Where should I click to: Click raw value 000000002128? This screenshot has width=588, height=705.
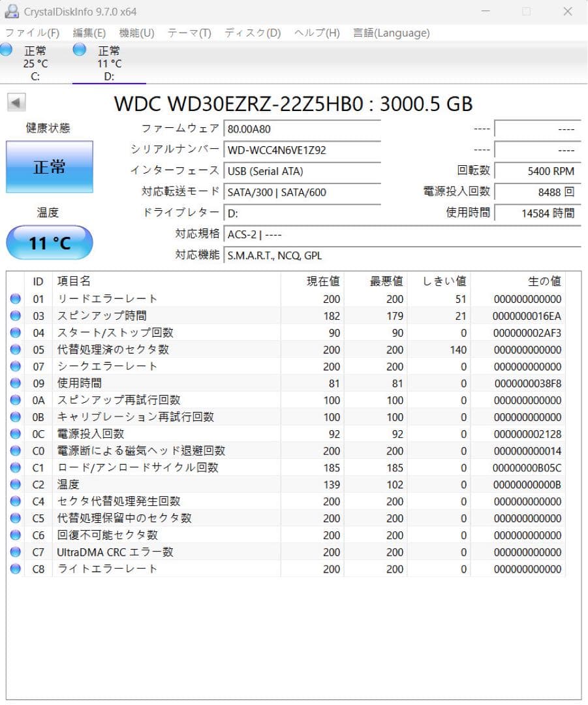pos(527,434)
